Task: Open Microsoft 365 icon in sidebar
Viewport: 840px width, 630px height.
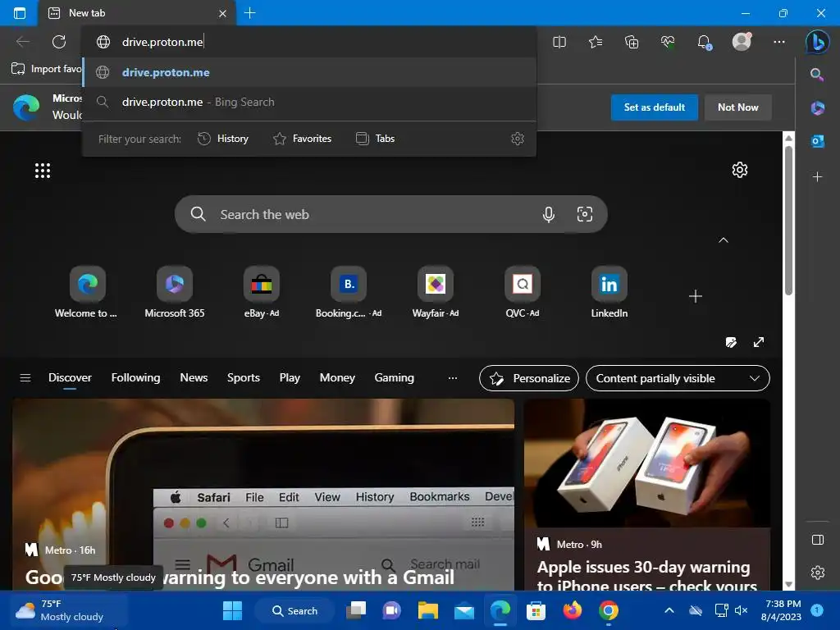Action: click(x=817, y=107)
